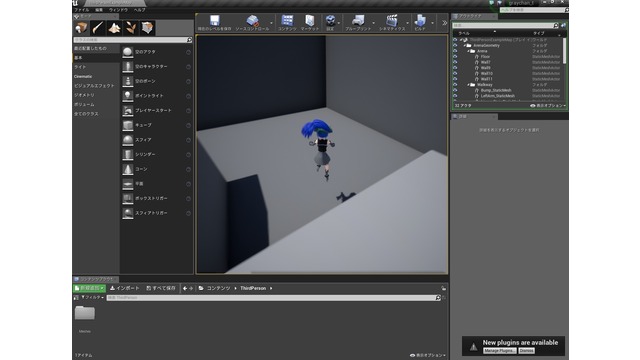Open Cinematics toolbar dropdown arrow
This screenshot has height=360, width=640.
pyautogui.click(x=407, y=23)
